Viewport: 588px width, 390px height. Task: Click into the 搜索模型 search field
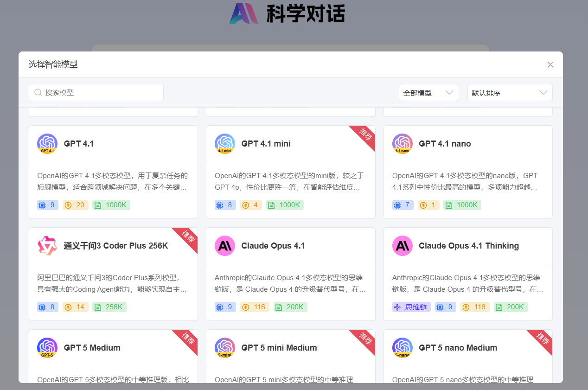point(96,92)
